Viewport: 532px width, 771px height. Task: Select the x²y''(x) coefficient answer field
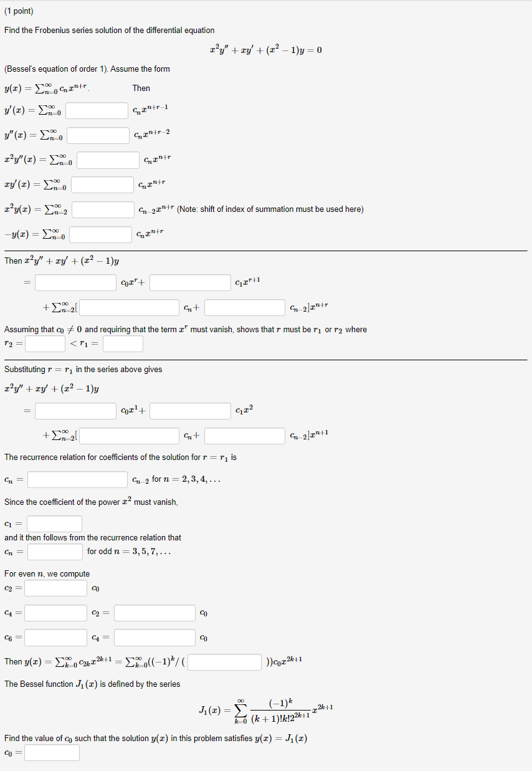(108, 160)
